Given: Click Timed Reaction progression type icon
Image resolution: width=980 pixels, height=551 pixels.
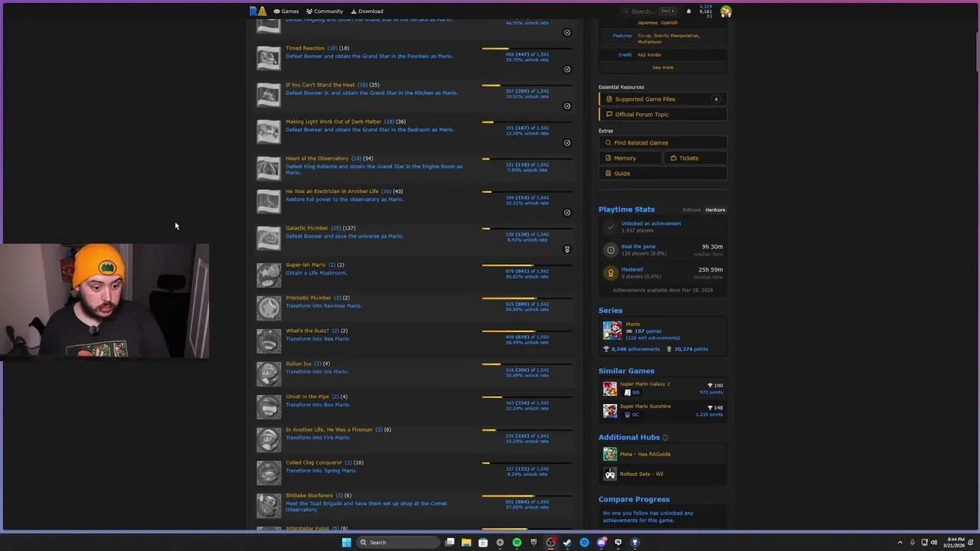Looking at the screenshot, I should coord(567,69).
